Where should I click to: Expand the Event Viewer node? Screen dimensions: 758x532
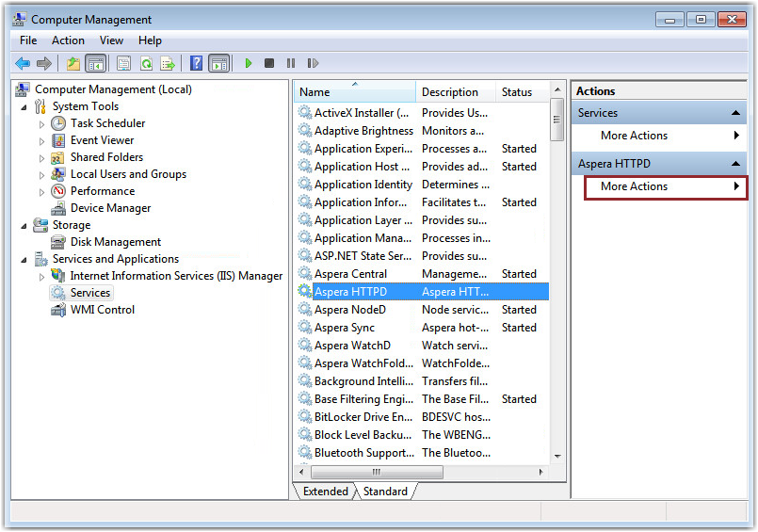coord(41,141)
